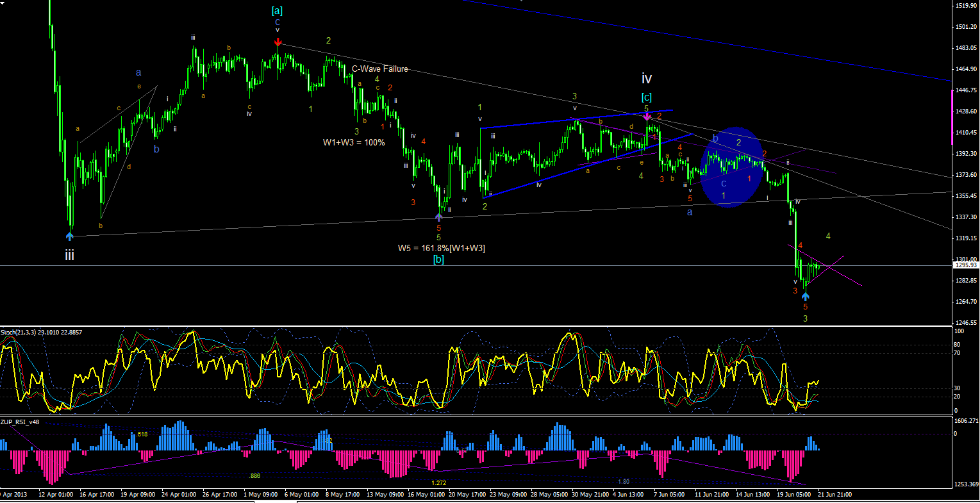Select the cyan [c] wave label
Viewport: 980px width, 503px height.
647,97
